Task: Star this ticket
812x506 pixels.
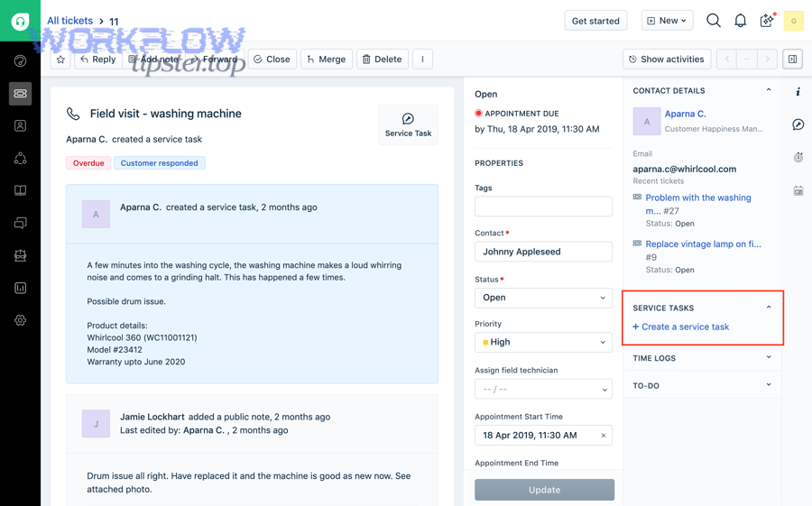Action: 60,60
